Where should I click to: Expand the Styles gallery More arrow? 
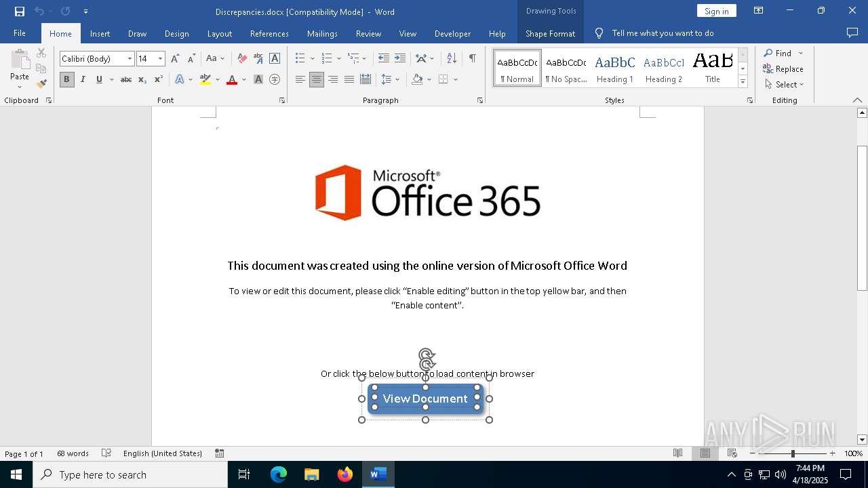pyautogui.click(x=743, y=82)
